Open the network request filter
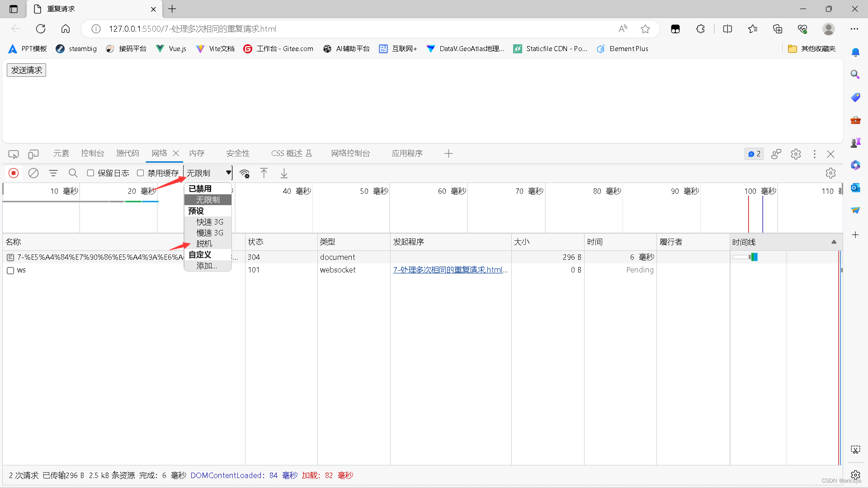Screen dimensions: 868x488 (x=53, y=173)
